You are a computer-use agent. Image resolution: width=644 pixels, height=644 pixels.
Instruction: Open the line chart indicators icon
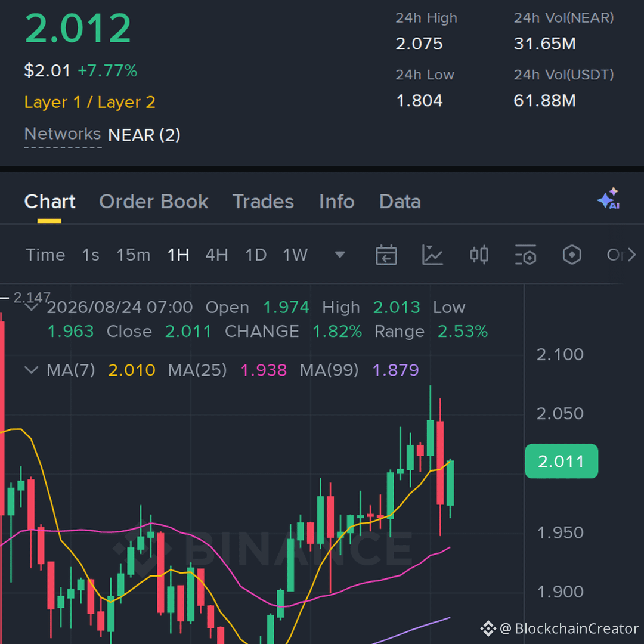432,255
